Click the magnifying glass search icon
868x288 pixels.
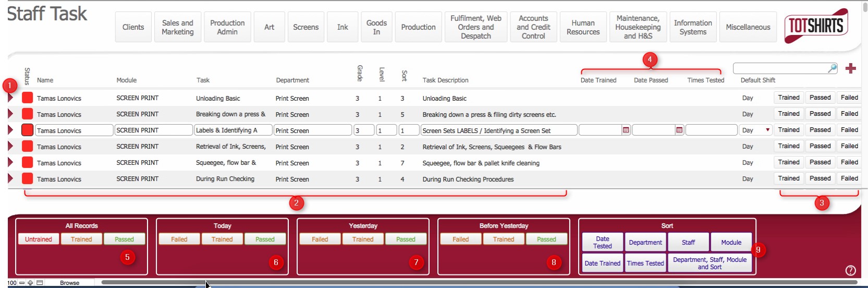(x=832, y=68)
